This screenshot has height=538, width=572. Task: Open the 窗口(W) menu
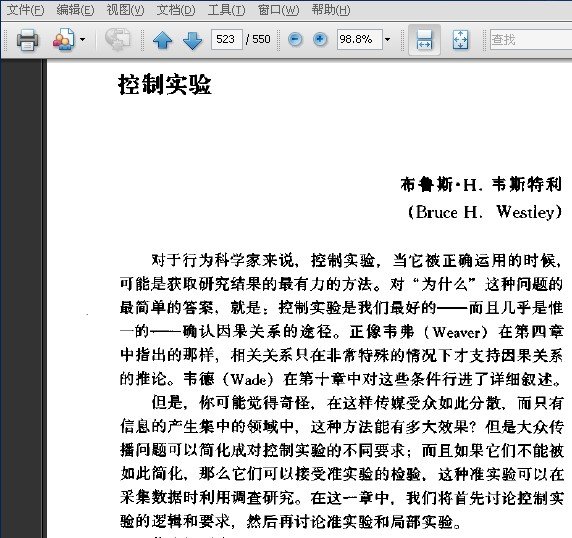pos(278,9)
